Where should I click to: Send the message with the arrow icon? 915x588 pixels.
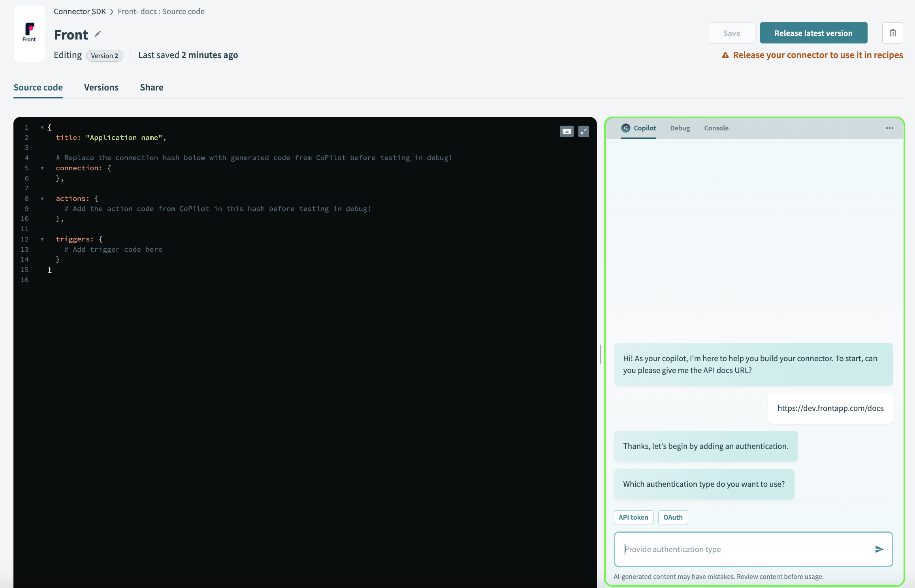click(879, 549)
